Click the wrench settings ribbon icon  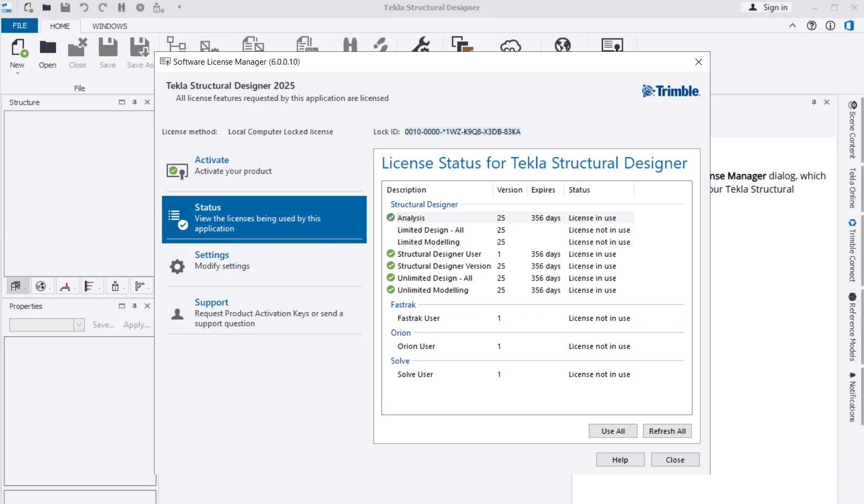coord(421,45)
